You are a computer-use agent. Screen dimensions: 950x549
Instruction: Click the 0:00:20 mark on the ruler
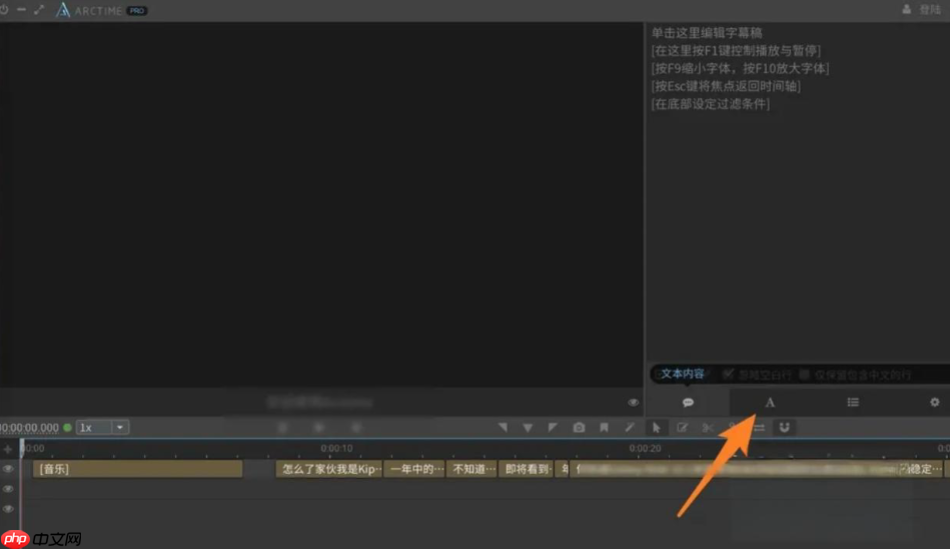645,448
